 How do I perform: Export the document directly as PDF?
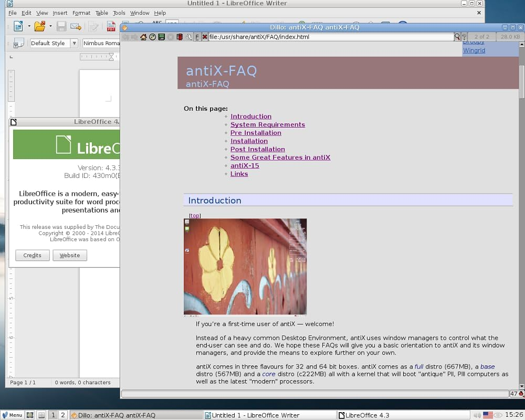tap(111, 26)
